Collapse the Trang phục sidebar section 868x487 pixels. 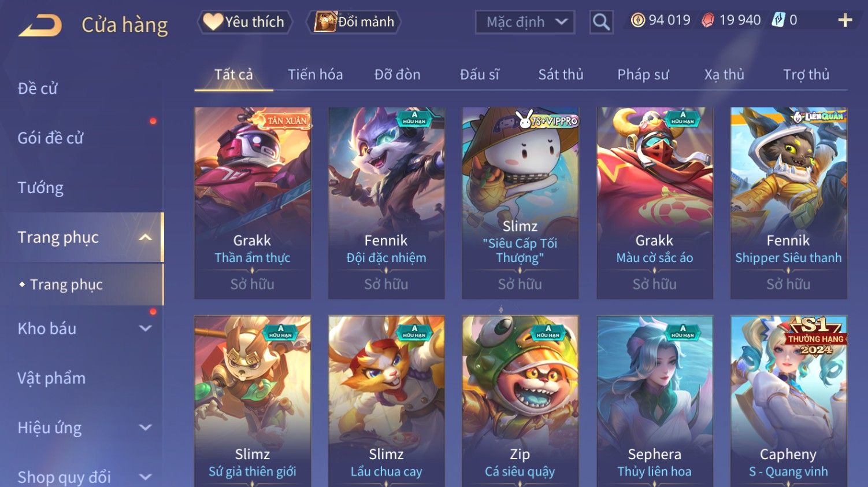click(x=146, y=237)
